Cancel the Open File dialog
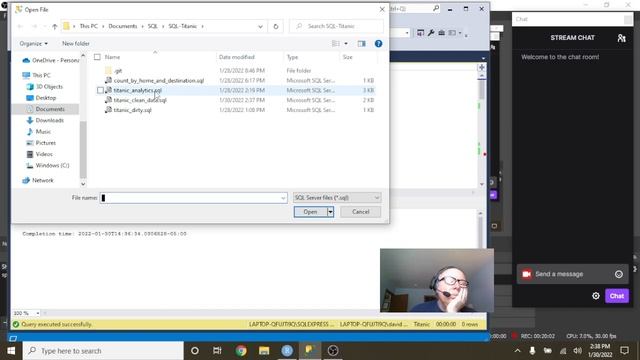Image resolution: width=640 pixels, height=360 pixels. [360, 211]
